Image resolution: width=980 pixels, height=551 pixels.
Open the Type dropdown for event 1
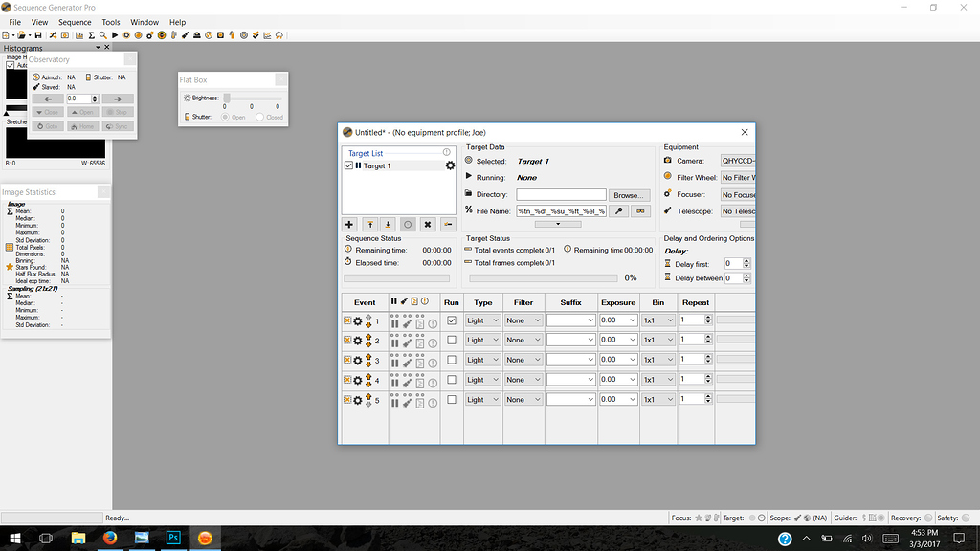tap(482, 320)
